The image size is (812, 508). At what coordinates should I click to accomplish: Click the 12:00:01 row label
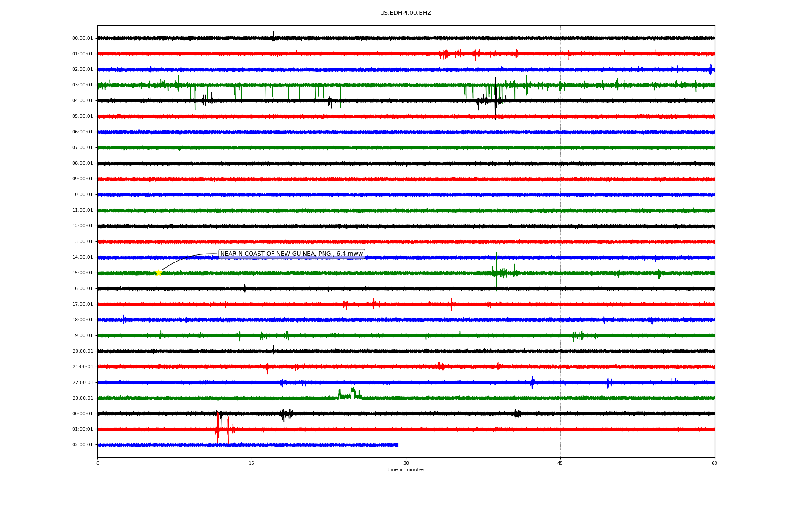click(x=82, y=226)
